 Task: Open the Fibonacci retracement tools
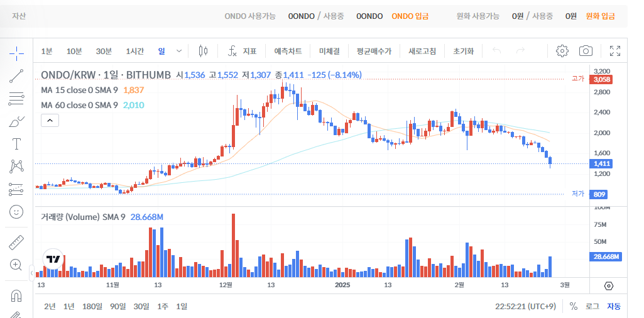point(16,99)
